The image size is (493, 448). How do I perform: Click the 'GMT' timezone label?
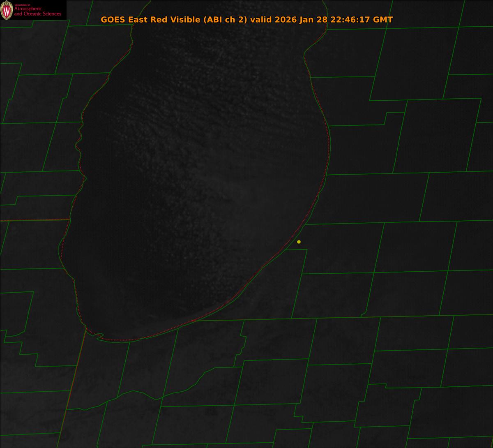[382, 20]
